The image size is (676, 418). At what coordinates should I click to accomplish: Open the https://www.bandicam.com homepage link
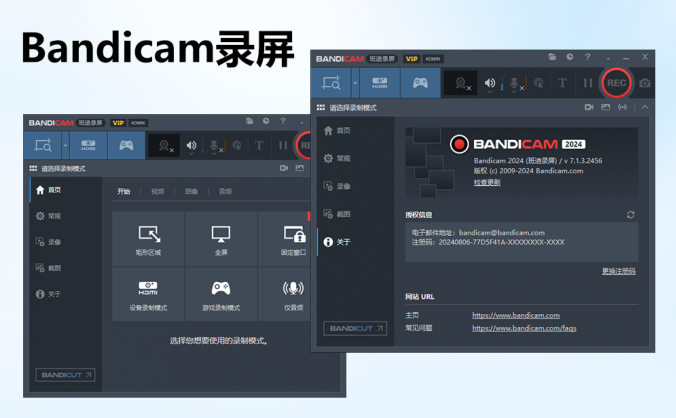516,315
